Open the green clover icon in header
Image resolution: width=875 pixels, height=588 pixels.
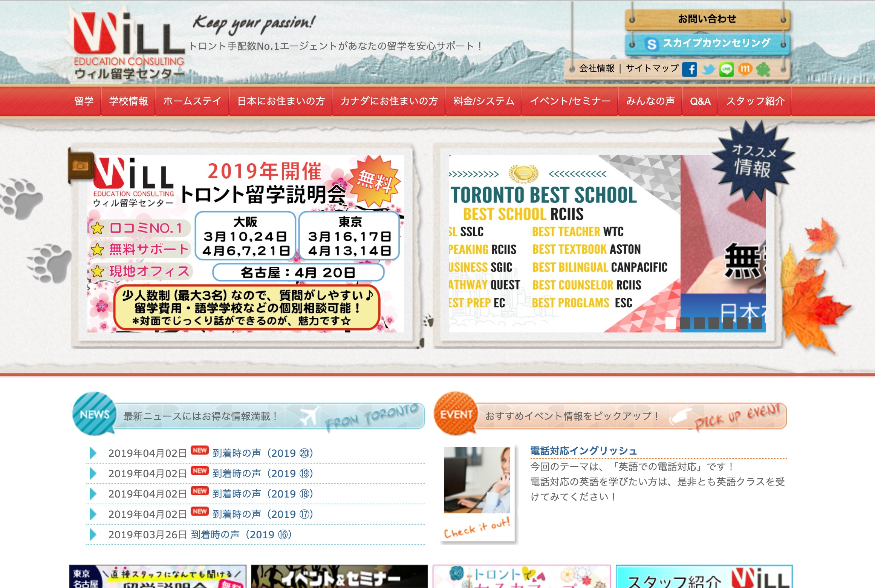point(763,69)
